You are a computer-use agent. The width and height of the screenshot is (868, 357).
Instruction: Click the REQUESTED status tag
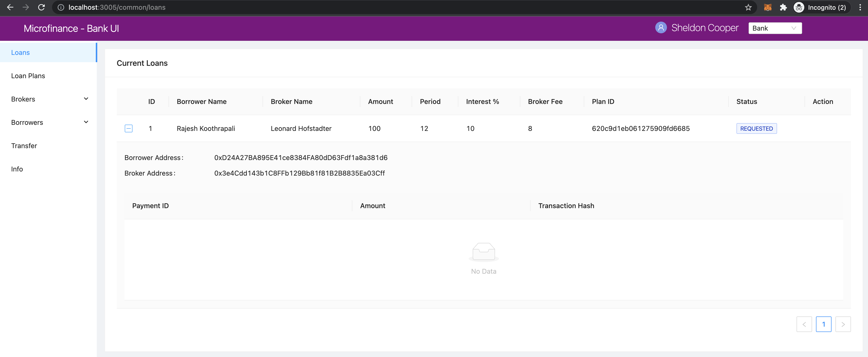[x=756, y=128]
